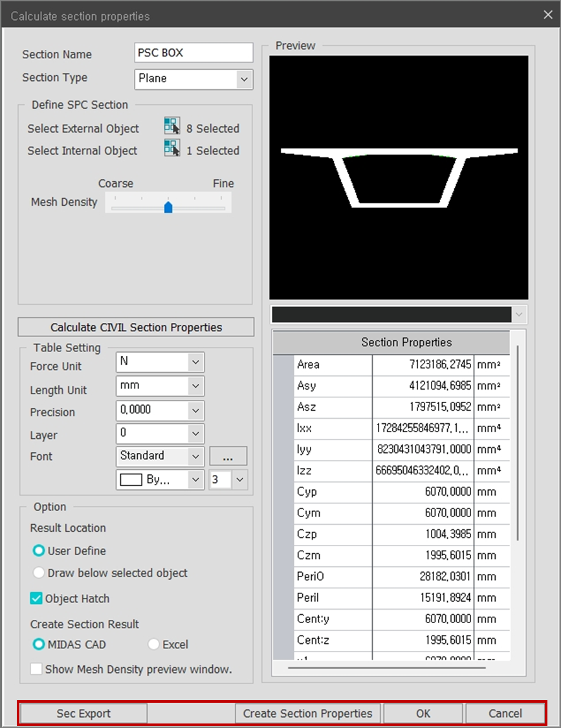Select the Iyy value 8230431043791,0000
561x728 pixels.
(424, 450)
